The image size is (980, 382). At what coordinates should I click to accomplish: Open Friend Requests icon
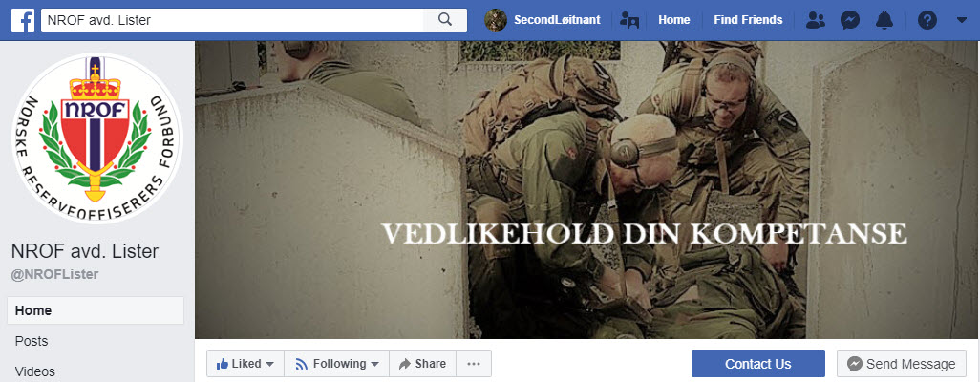pos(816,20)
